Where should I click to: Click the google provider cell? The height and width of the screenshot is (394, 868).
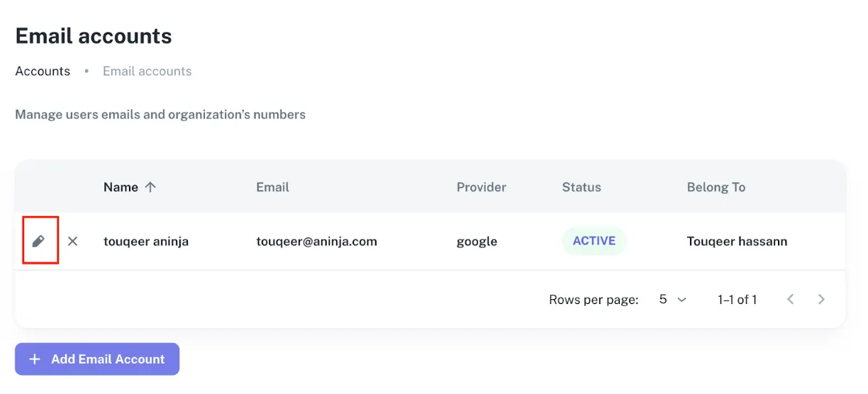point(477,242)
